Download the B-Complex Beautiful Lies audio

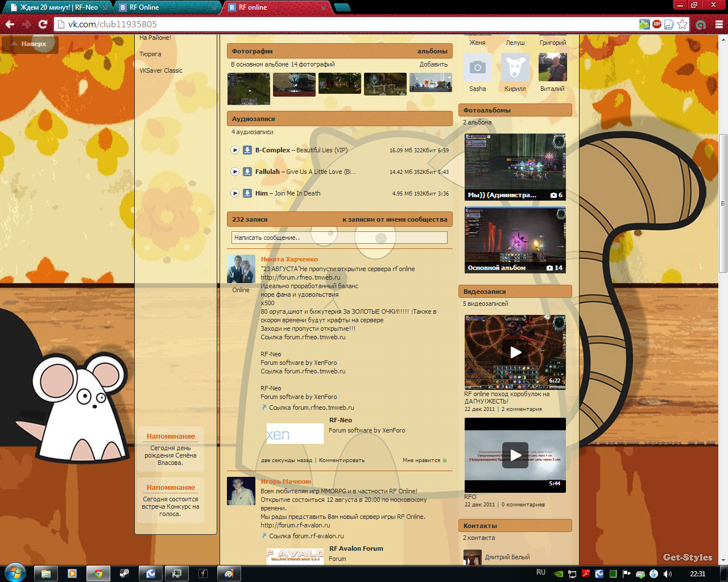click(247, 150)
